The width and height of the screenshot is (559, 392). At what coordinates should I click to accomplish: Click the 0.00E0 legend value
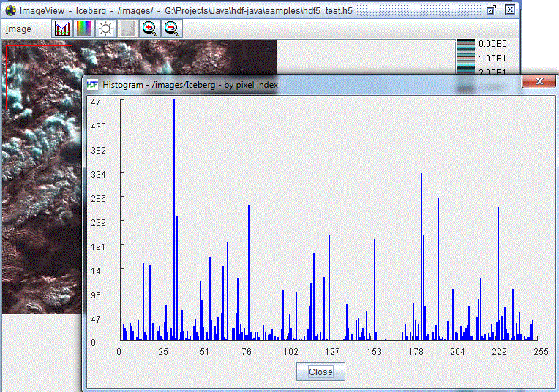coord(492,44)
